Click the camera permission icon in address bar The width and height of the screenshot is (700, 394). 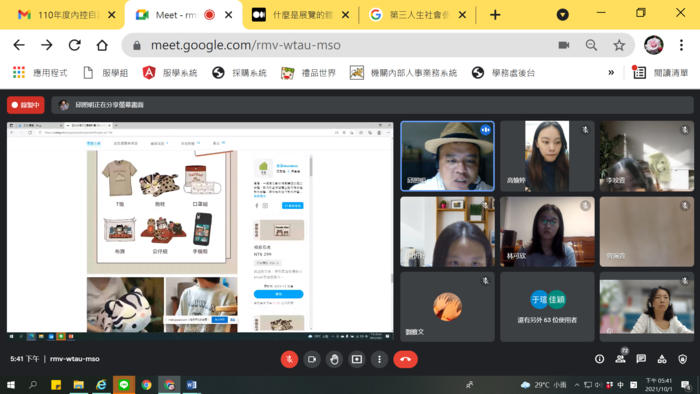tap(564, 45)
